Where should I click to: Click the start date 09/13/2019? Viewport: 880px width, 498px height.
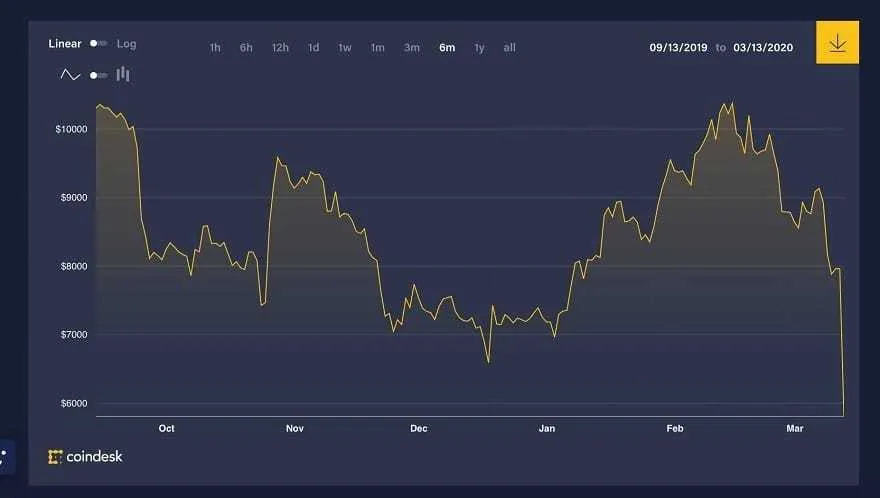click(678, 48)
